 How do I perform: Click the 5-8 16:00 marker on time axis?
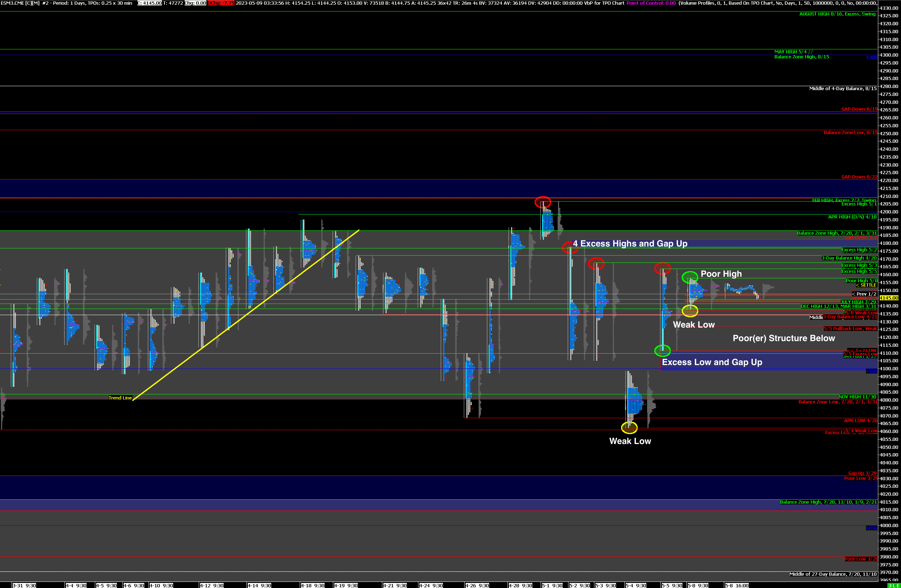[737, 585]
